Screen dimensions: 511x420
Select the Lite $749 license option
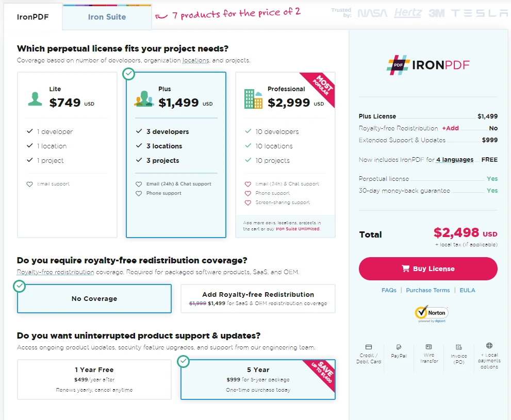tap(67, 155)
